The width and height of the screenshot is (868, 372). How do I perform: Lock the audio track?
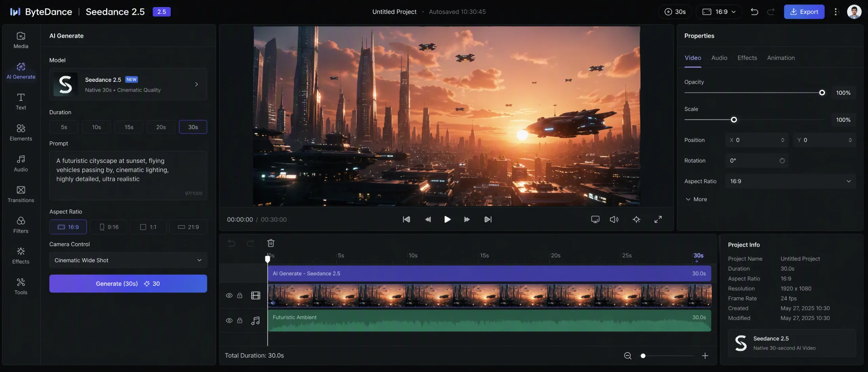(x=240, y=320)
